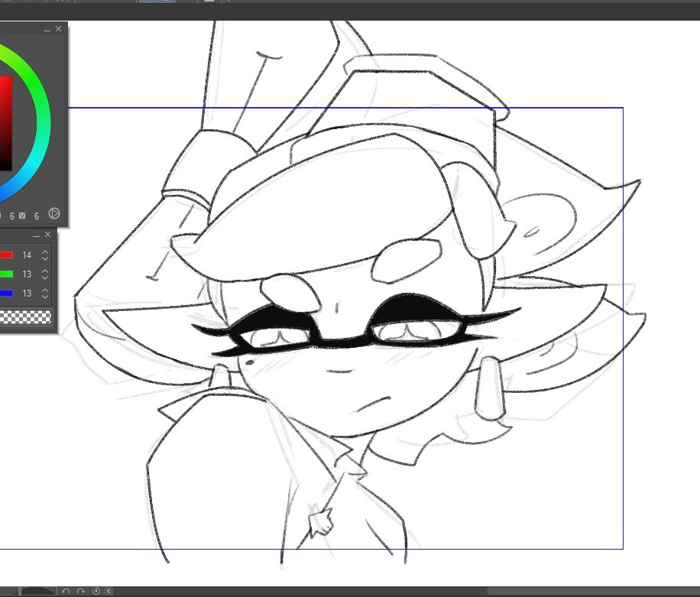
Task: Click the red value field showing 14
Action: (x=27, y=255)
